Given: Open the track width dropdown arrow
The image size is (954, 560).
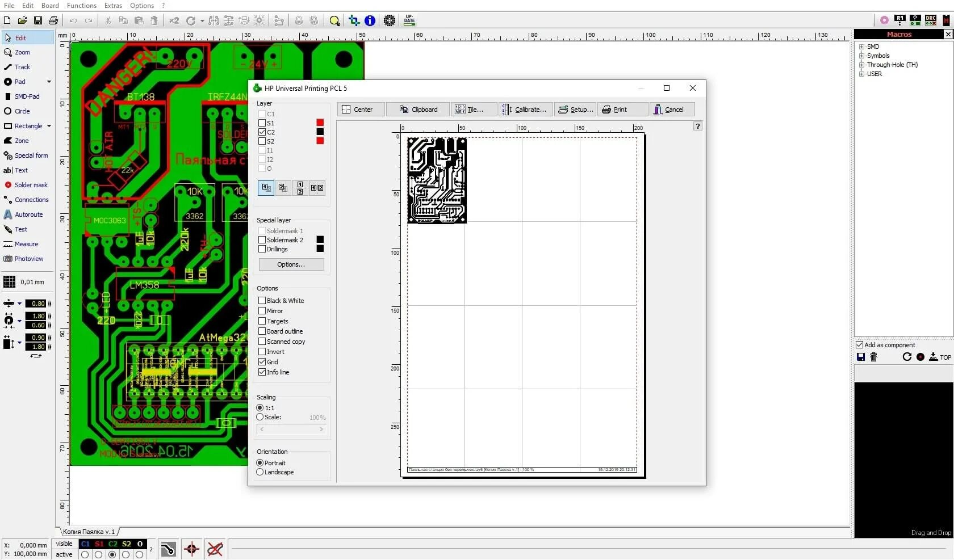Looking at the screenshot, I should [19, 304].
